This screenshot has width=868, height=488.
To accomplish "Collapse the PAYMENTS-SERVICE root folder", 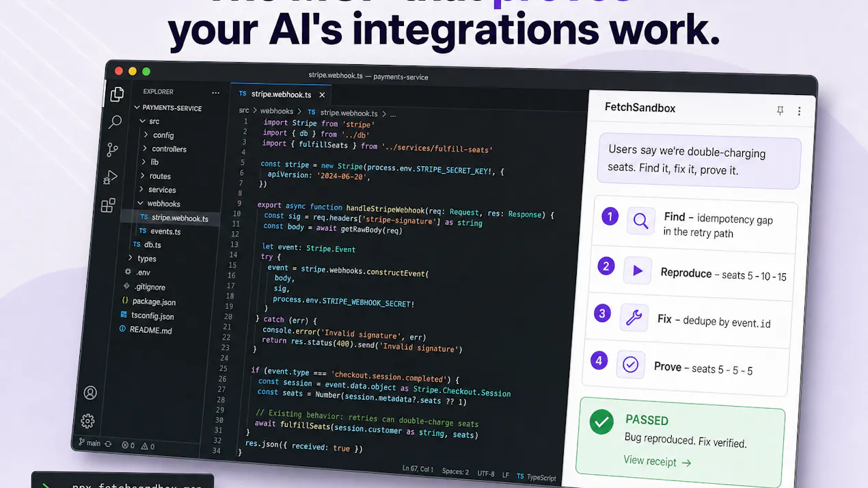I will tap(167, 108).
